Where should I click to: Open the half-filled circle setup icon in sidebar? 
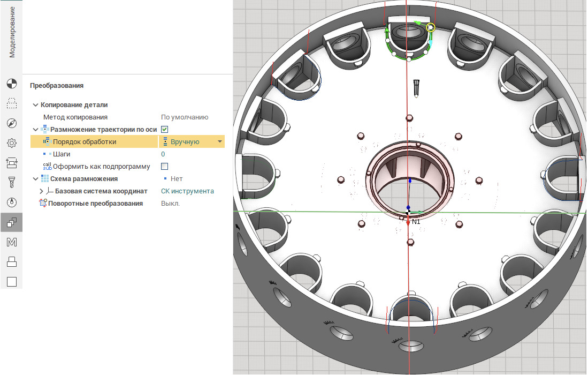[11, 84]
